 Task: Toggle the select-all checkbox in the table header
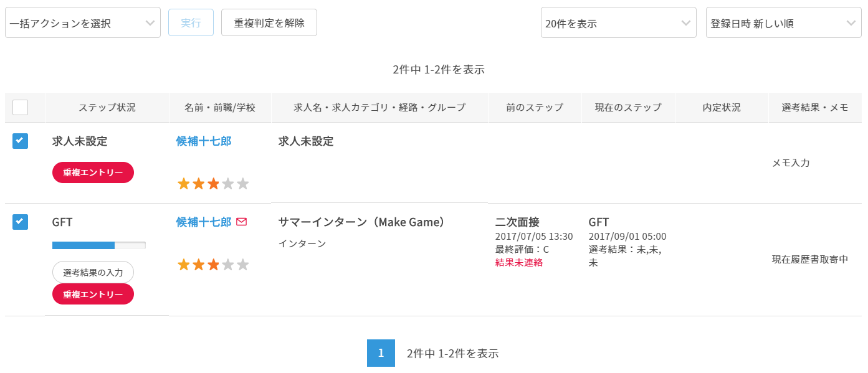(21, 107)
